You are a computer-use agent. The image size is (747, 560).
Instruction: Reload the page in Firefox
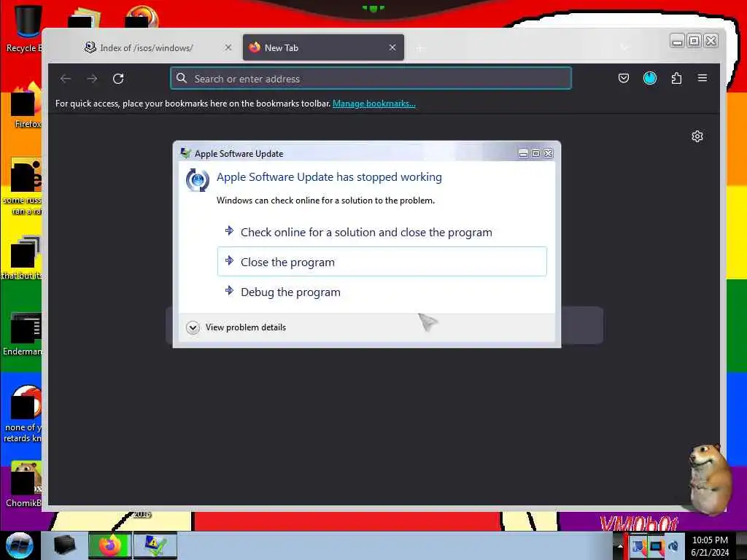tap(118, 79)
